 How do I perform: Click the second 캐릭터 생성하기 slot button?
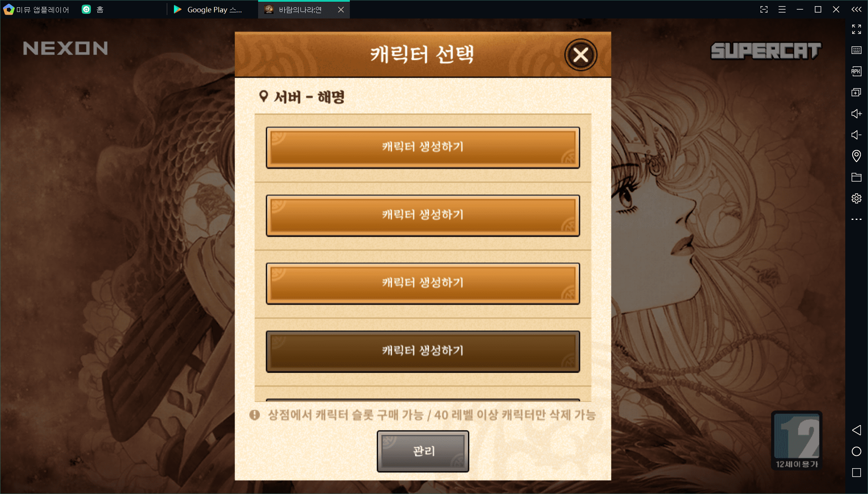423,216
